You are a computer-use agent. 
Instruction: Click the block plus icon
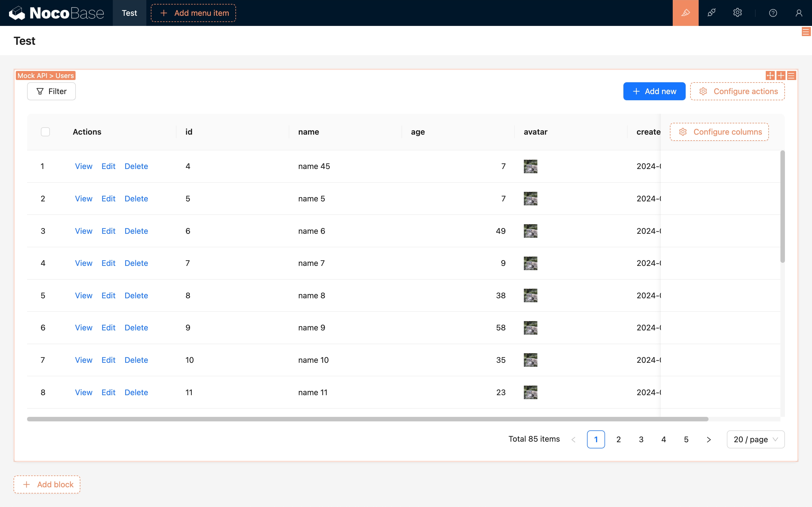click(781, 75)
